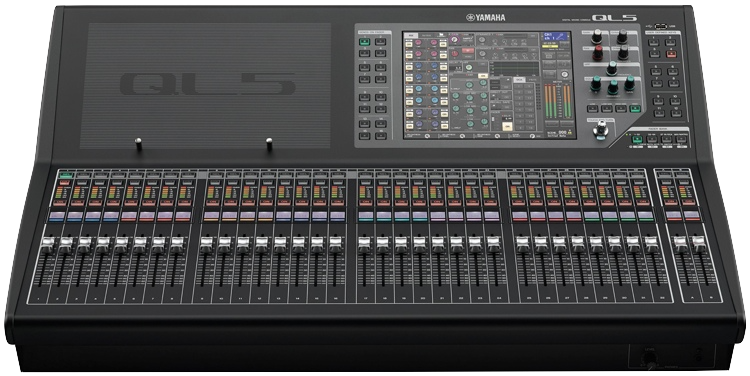The image size is (750, 376).
Task: Tap User Defined key 12
Action: [x=675, y=113]
